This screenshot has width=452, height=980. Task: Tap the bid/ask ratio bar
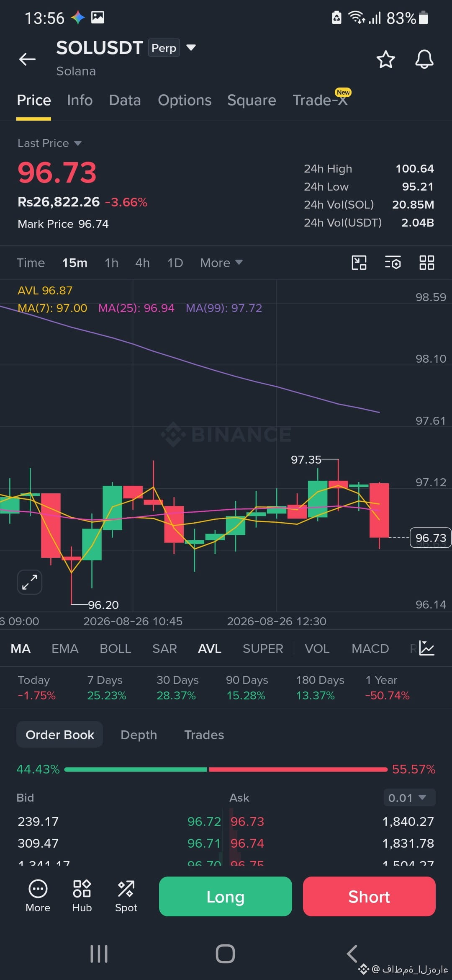coord(226,769)
